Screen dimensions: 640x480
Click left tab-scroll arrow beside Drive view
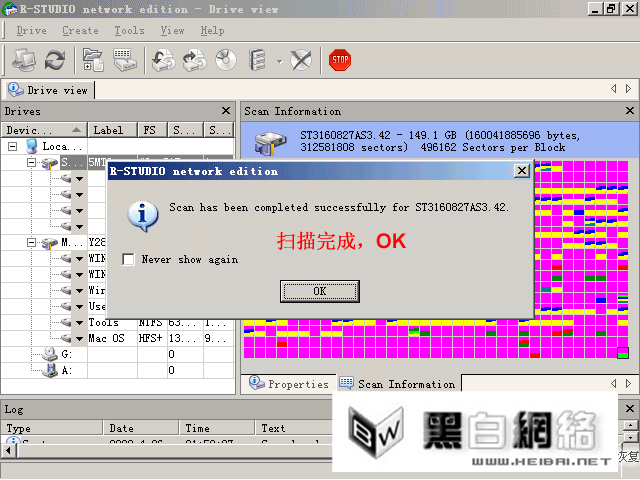[x=613, y=89]
